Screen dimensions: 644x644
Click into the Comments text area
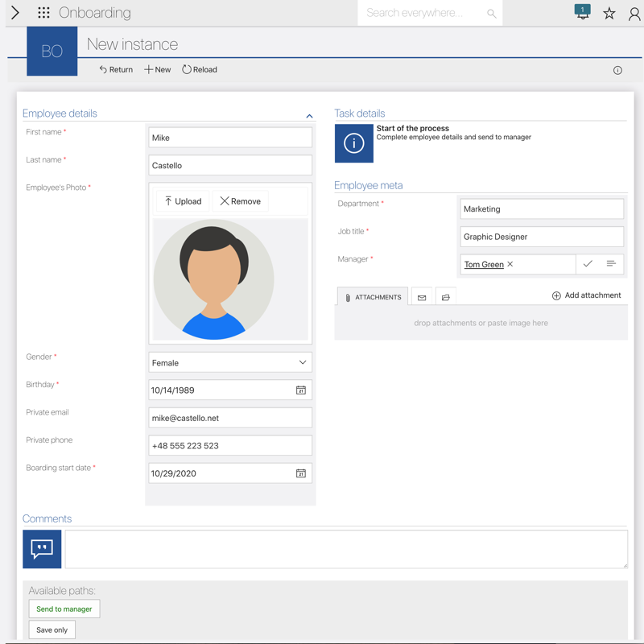[x=346, y=549]
